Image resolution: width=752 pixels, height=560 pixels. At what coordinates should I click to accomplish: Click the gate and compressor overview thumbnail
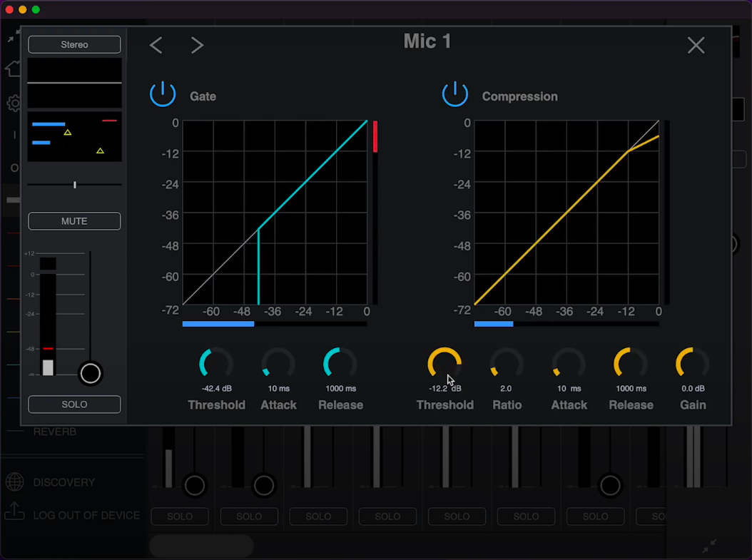coord(74,136)
